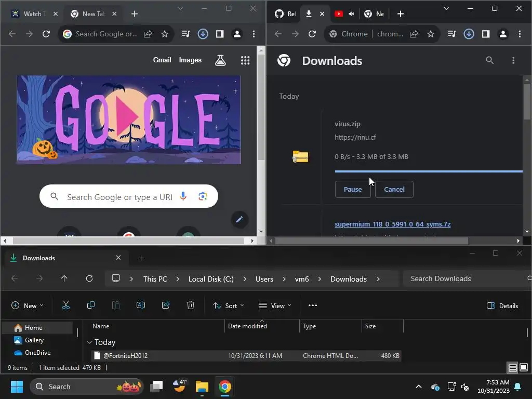Click the https://rinu.cf source URL

[x=355, y=137]
